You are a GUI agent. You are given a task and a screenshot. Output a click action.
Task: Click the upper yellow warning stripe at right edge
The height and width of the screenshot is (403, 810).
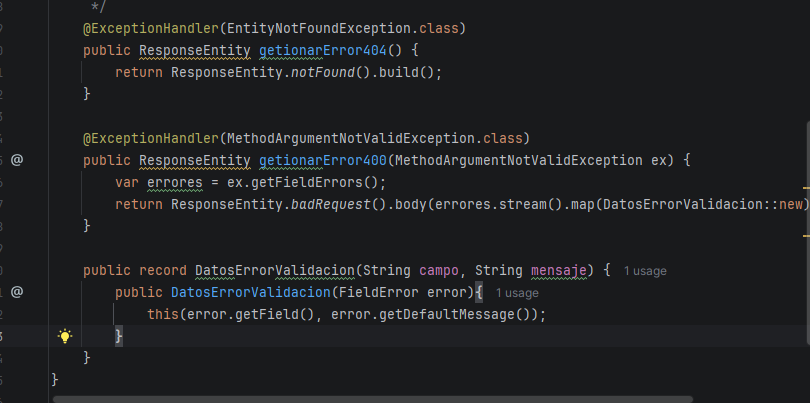[806, 187]
